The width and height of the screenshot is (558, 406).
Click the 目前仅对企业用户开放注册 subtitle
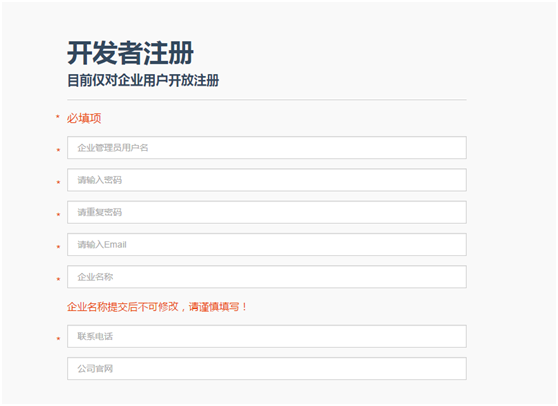(x=143, y=80)
